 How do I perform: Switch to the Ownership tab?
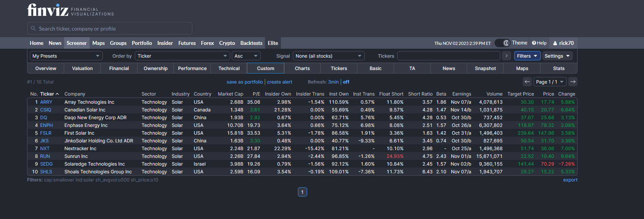coord(156,68)
